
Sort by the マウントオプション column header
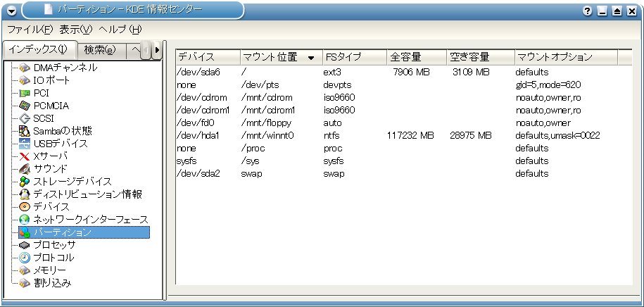coord(566,57)
